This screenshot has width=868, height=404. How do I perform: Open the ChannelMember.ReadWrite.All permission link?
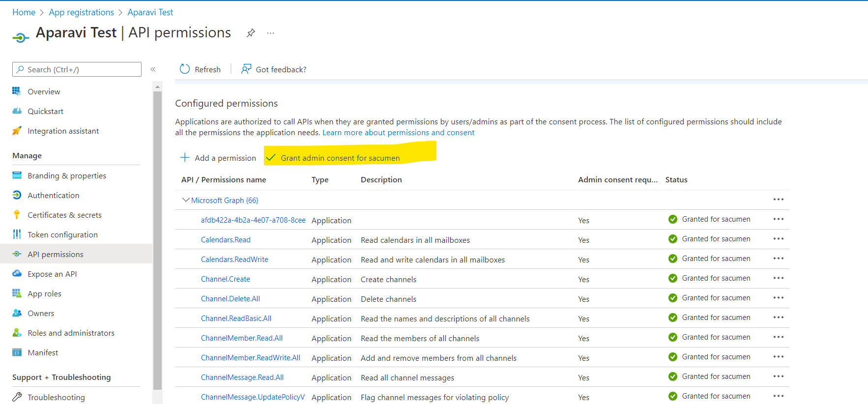click(x=251, y=357)
